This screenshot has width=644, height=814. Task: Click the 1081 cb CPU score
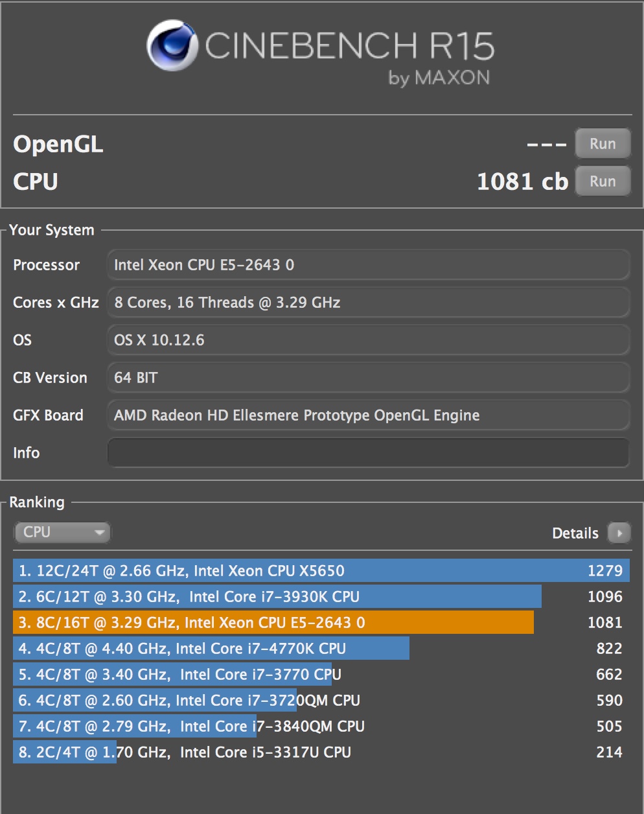[522, 181]
